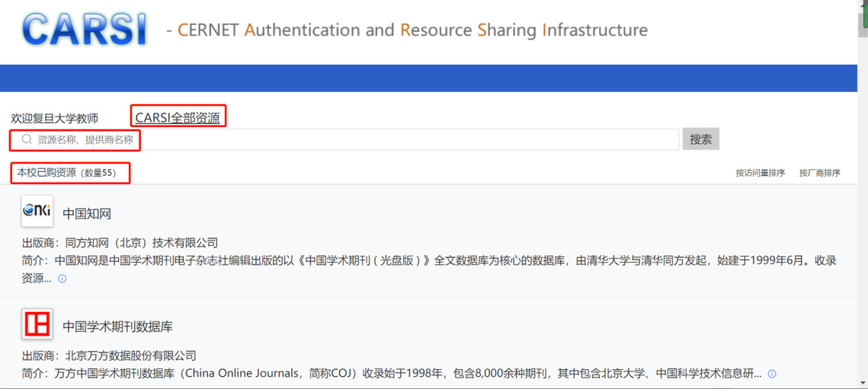Click info icon after 中国学术期刊数据库 description
This screenshot has height=389, width=868.
tap(772, 374)
